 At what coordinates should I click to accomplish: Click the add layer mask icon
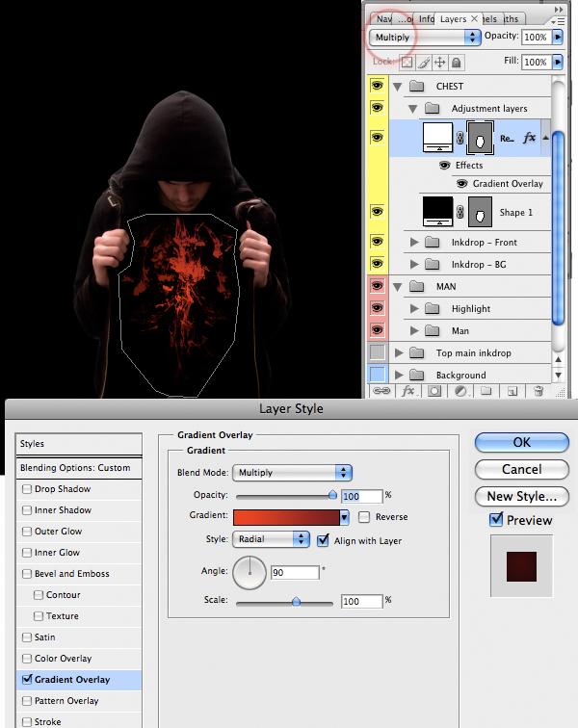point(434,391)
